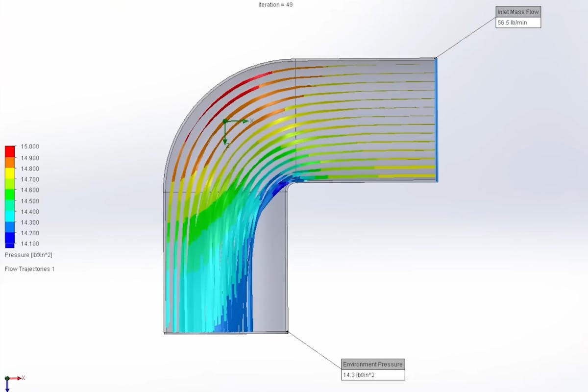Select the outlet edge at the pipe bottom
Viewport: 588px width, 392px height.
click(x=225, y=333)
